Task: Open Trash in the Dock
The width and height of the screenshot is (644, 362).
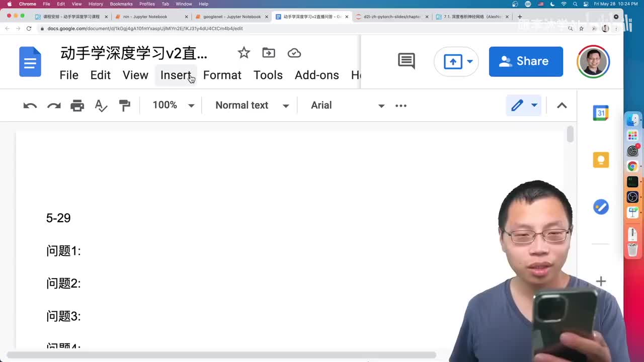Action: click(x=633, y=249)
